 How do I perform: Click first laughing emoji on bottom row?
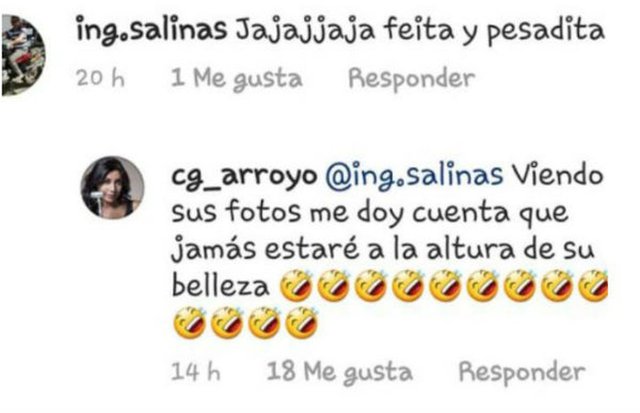click(189, 323)
